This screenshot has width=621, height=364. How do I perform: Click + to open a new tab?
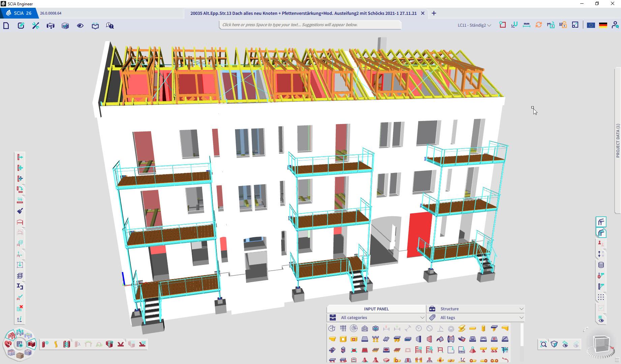tap(434, 13)
